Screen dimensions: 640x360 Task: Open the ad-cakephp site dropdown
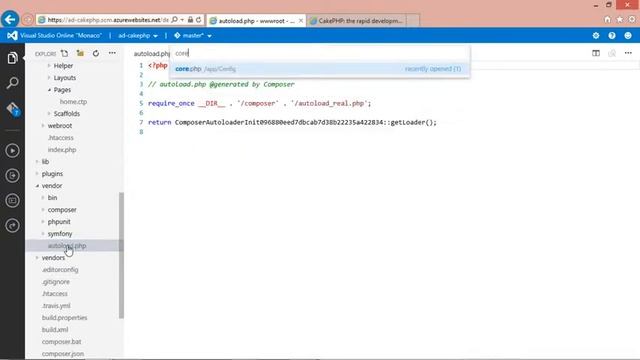coord(138,36)
